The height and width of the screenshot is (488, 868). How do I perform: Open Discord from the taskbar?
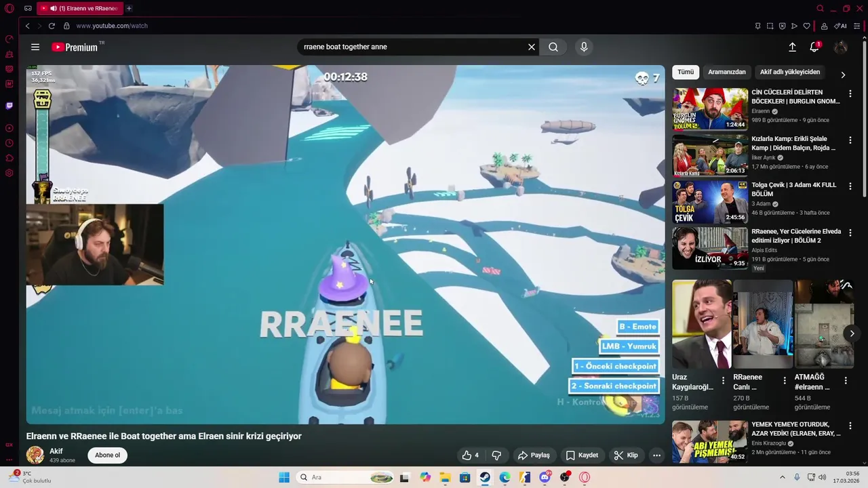click(x=545, y=477)
